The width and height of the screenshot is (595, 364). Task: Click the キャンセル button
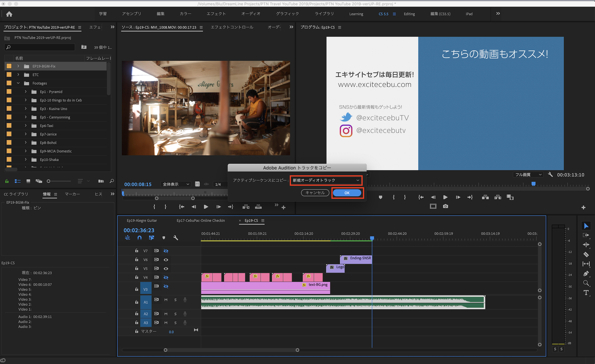click(315, 193)
